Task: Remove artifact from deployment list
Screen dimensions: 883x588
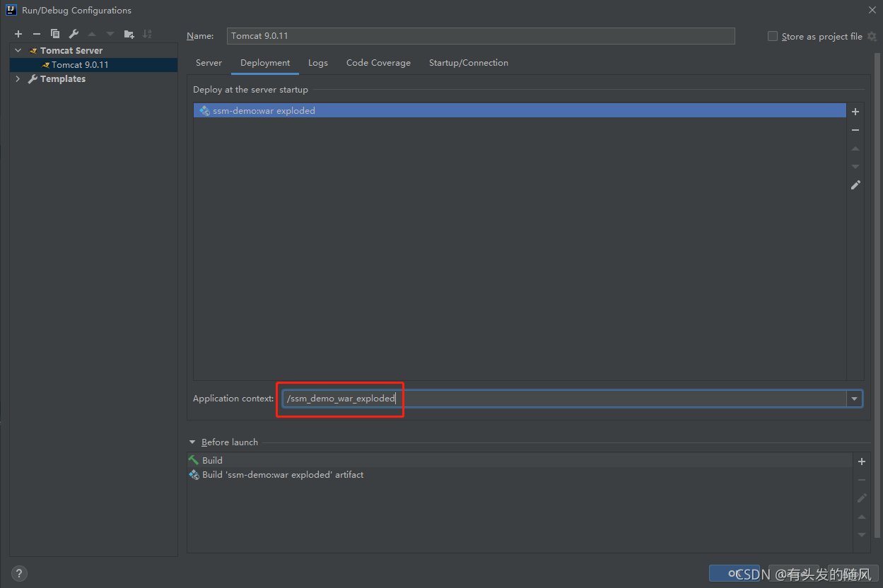Action: pyautogui.click(x=855, y=130)
